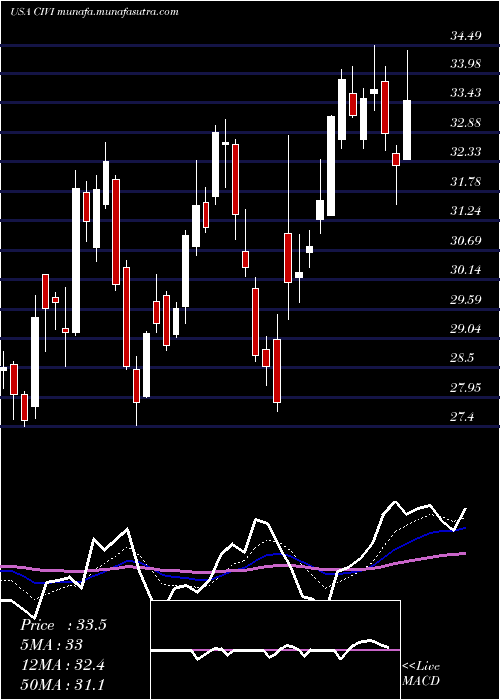This screenshot has width=500, height=700.
Task: Click the 33.43 price axis label
Action: 466,93
